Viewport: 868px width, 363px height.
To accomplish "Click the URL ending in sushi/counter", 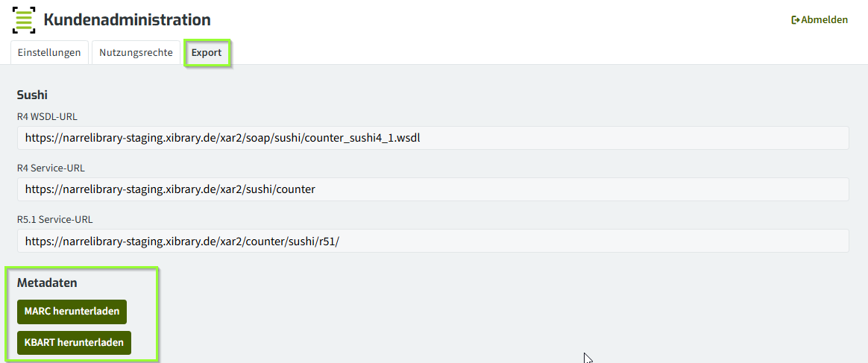I will tap(170, 190).
